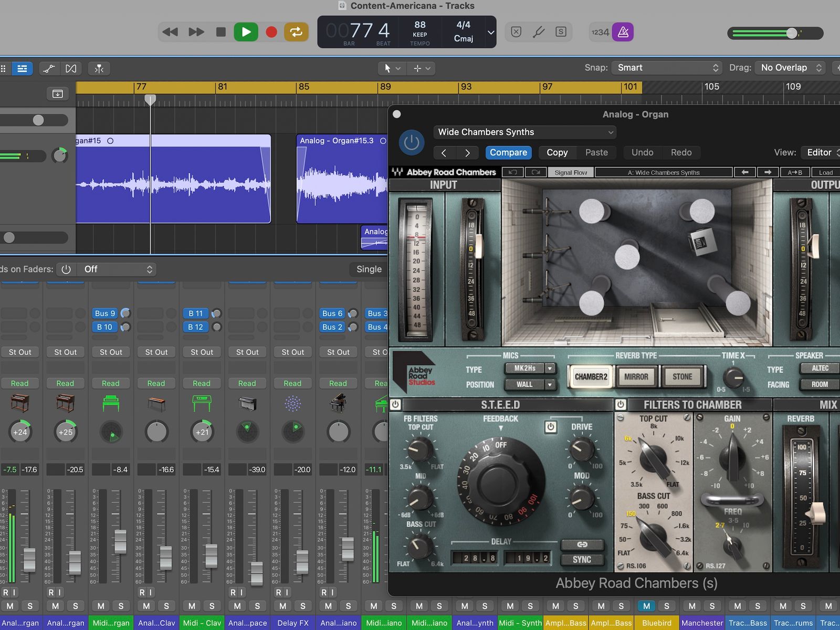Click the S.T.E.E.D link icon for delay
Viewport: 840px width, 630px height.
click(582, 544)
